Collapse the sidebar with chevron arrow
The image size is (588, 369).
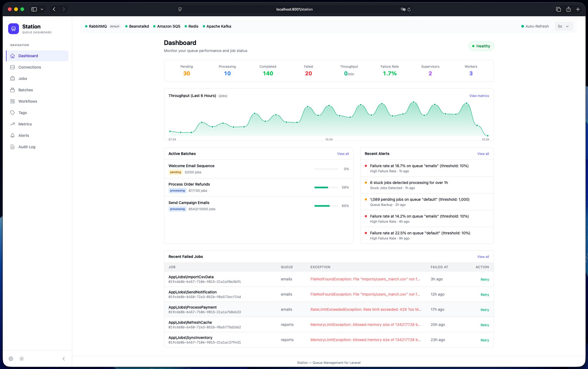63,359
